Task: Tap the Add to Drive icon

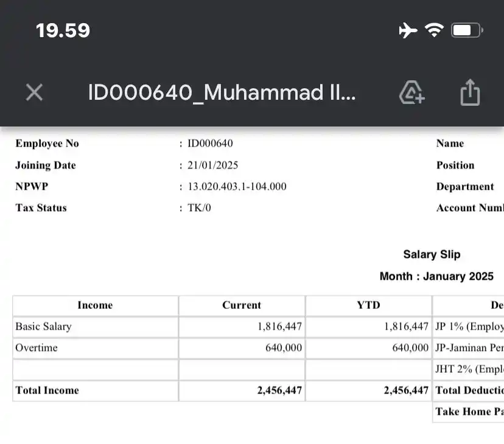Action: coord(411,92)
